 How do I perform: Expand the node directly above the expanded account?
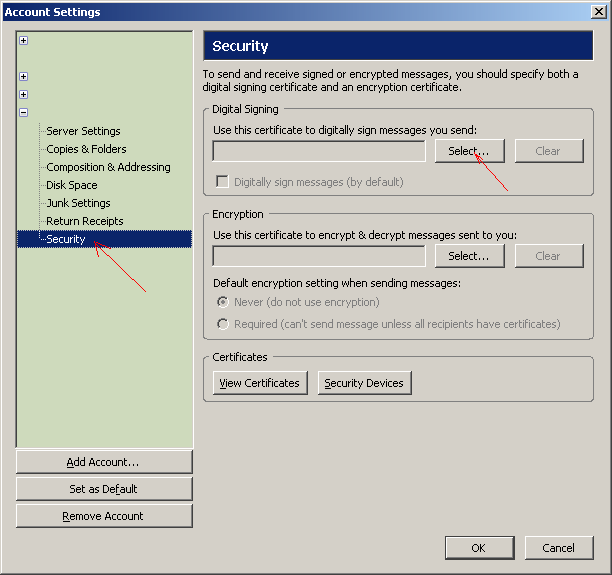pyautogui.click(x=23, y=95)
